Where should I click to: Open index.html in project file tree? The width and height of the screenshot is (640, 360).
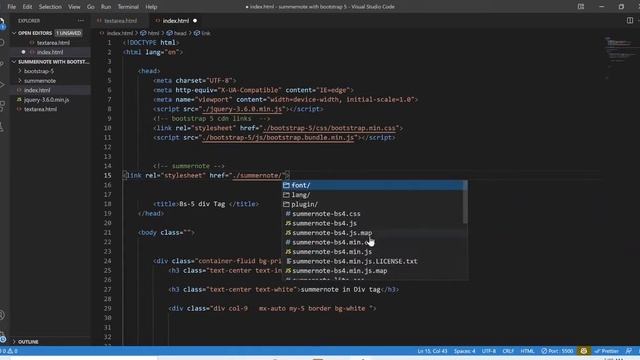click(37, 90)
